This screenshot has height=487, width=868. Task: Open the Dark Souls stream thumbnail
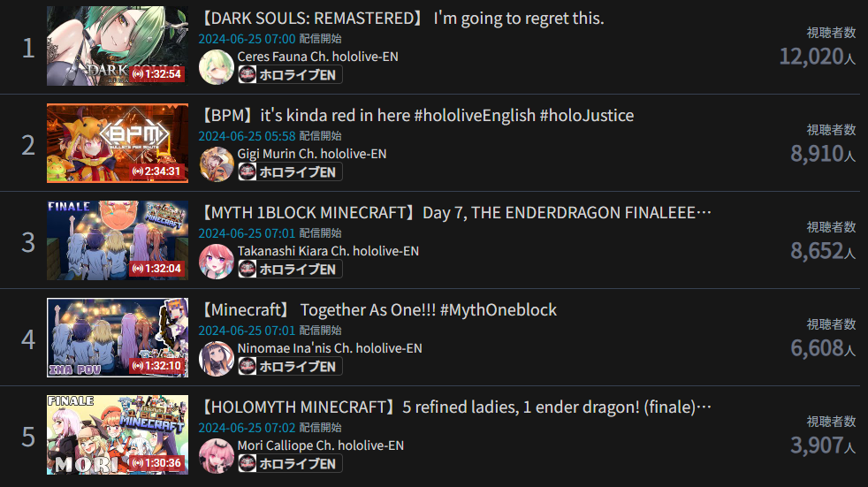point(118,46)
